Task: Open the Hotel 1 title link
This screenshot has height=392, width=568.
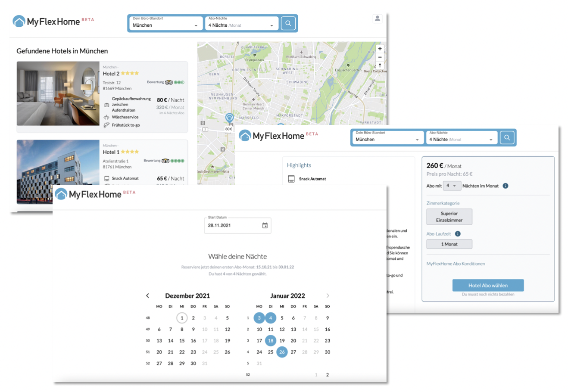Action: 111,152
